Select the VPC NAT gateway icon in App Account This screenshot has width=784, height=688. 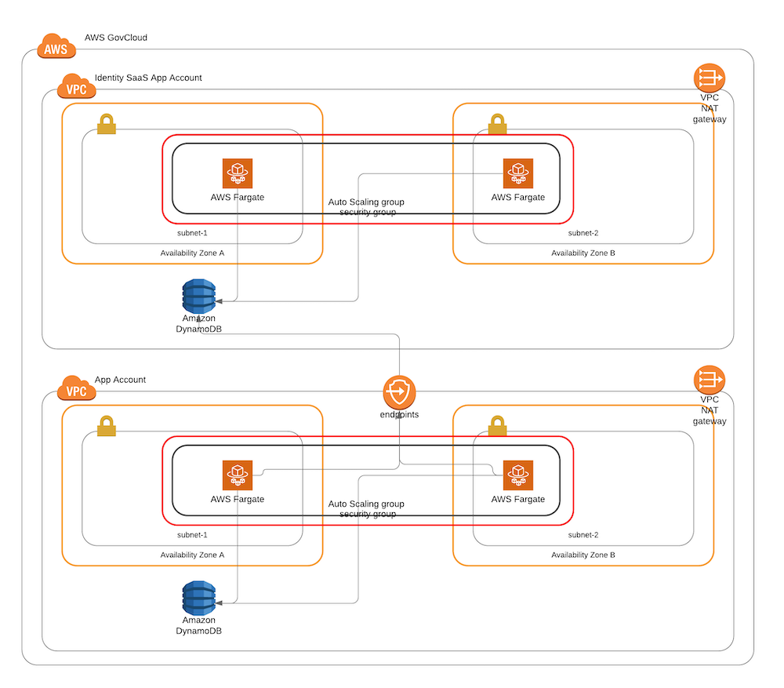point(709,380)
